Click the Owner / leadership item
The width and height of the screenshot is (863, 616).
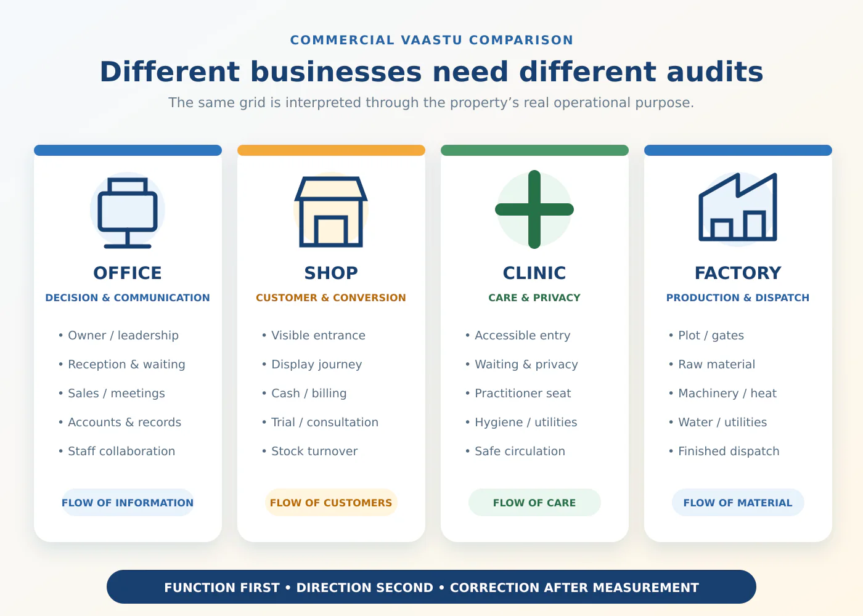coord(118,336)
